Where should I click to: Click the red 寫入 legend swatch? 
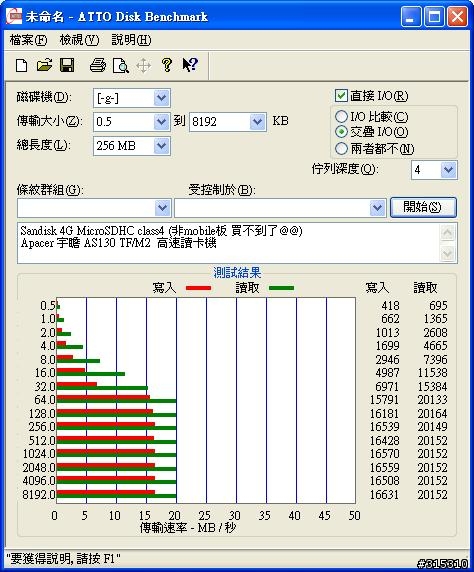(x=198, y=288)
